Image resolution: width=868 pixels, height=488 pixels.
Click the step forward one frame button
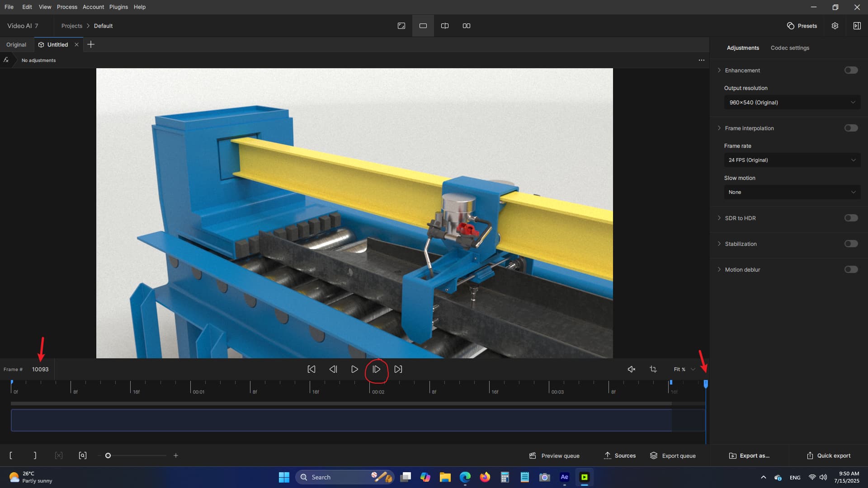[376, 369]
